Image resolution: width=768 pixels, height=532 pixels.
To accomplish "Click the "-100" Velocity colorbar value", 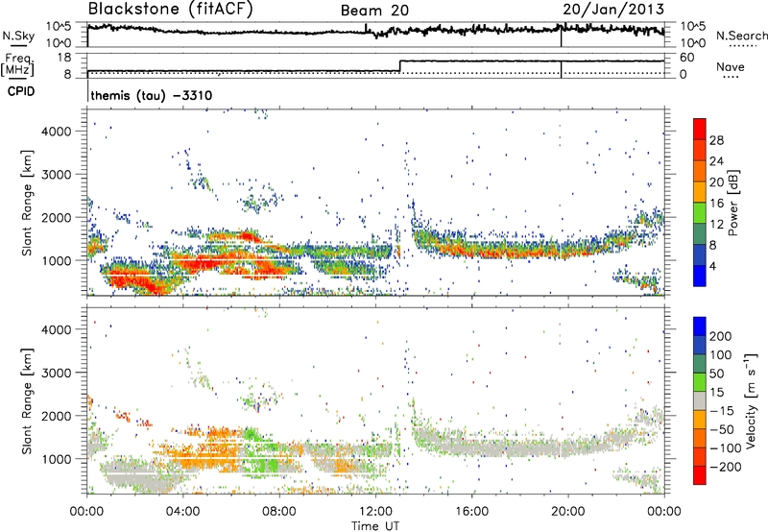I will pos(726,448).
